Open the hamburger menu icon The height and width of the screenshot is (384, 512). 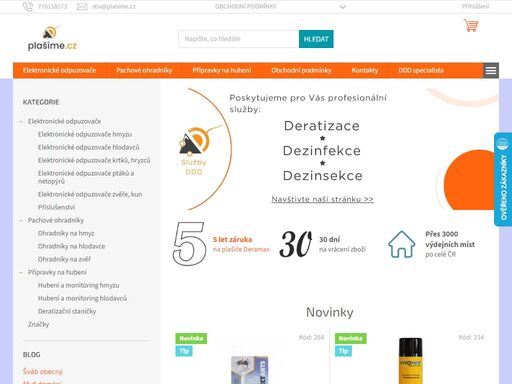[x=491, y=70]
